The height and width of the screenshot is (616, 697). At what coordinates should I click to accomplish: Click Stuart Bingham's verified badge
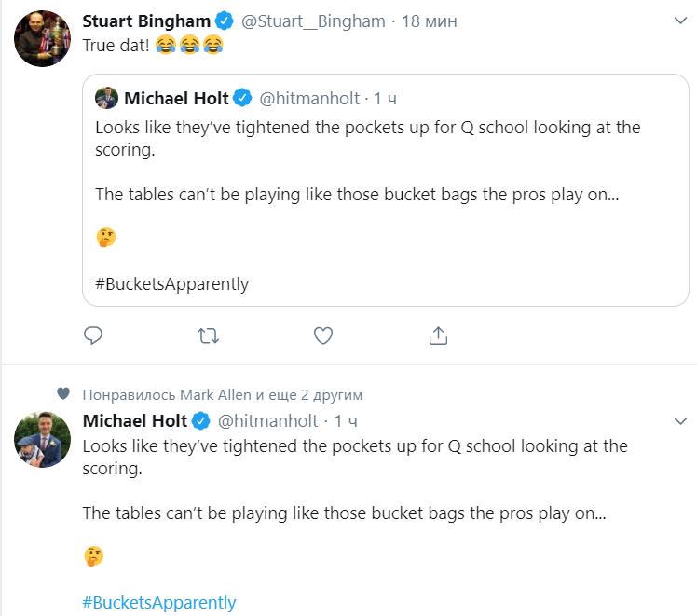[225, 21]
